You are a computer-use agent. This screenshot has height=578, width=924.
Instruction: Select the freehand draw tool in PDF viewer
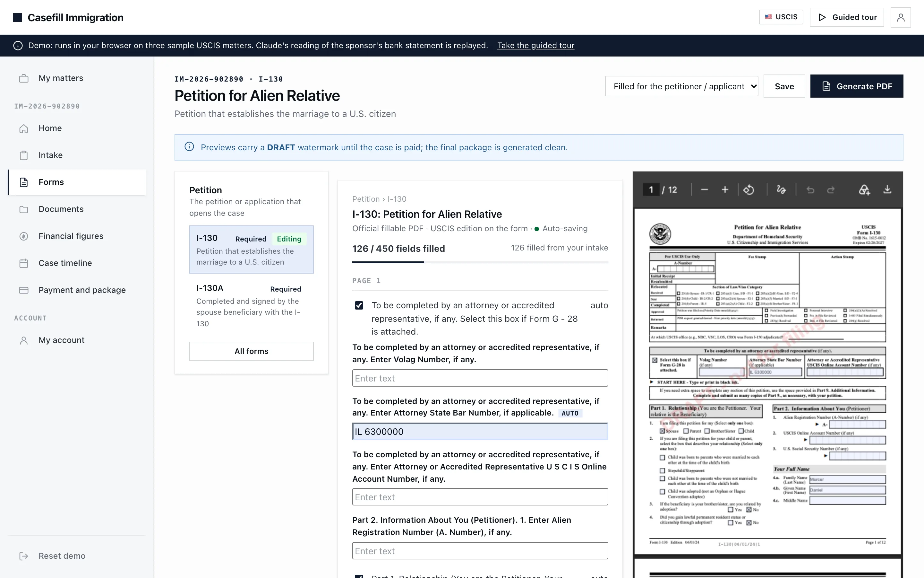click(781, 189)
